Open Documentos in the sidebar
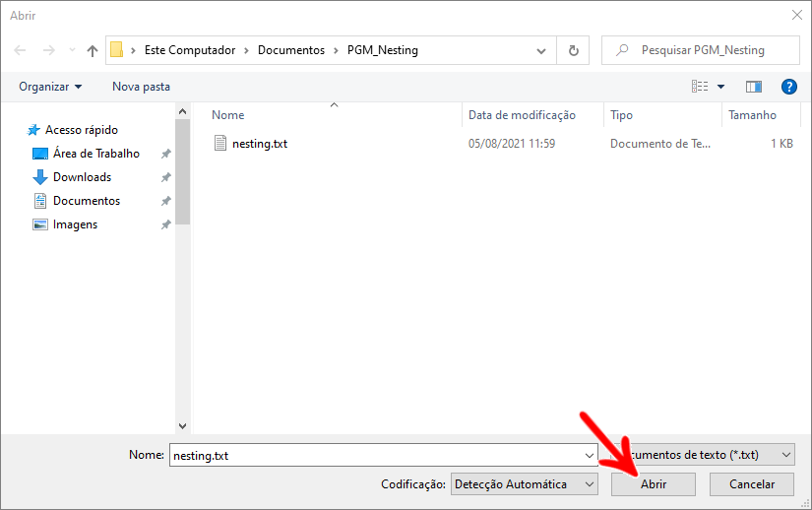This screenshot has height=510, width=812. (x=77, y=201)
